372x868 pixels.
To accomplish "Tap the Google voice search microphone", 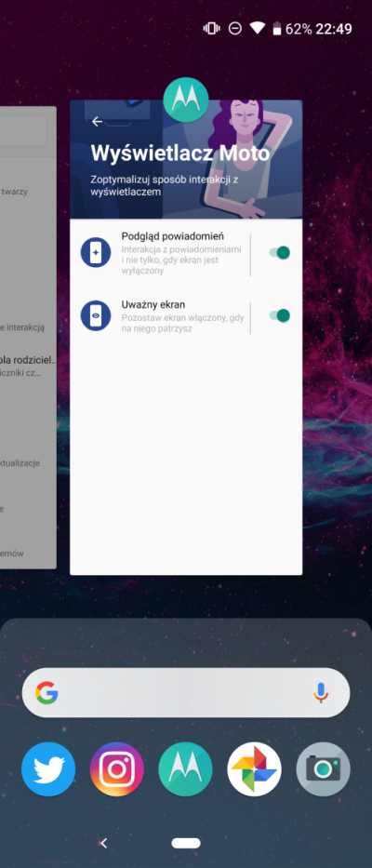I will (x=321, y=692).
